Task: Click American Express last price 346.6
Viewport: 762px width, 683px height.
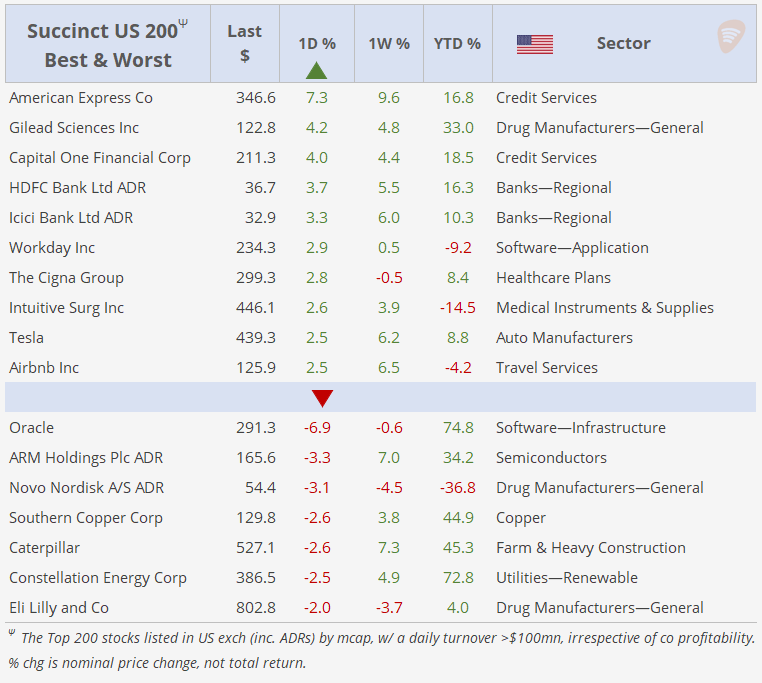Action: [256, 98]
